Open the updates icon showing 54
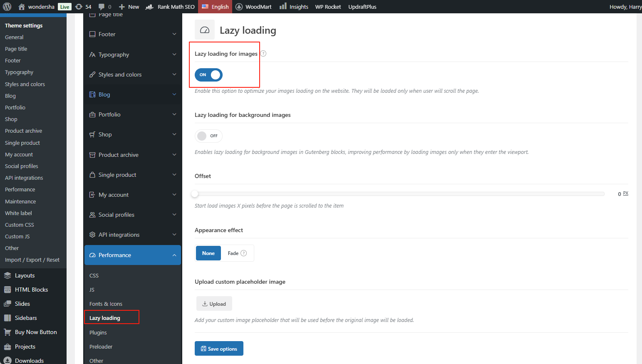The width and height of the screenshot is (642, 364). click(79, 7)
